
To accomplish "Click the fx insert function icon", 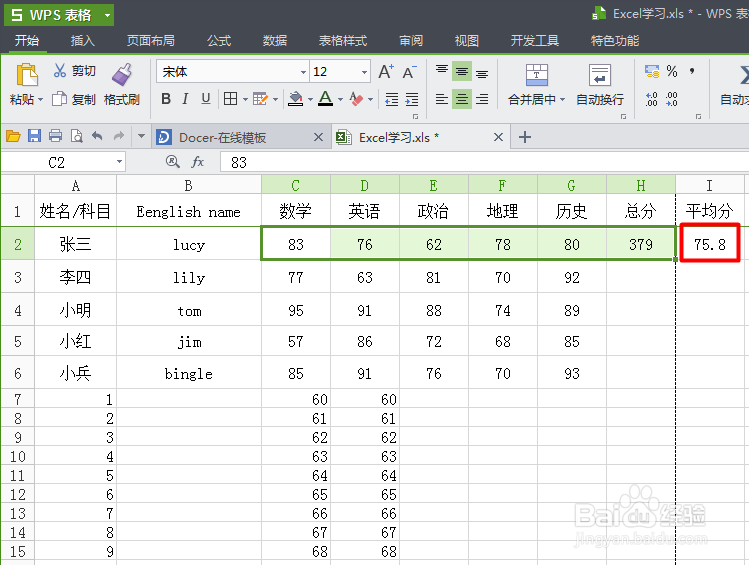I will (197, 162).
